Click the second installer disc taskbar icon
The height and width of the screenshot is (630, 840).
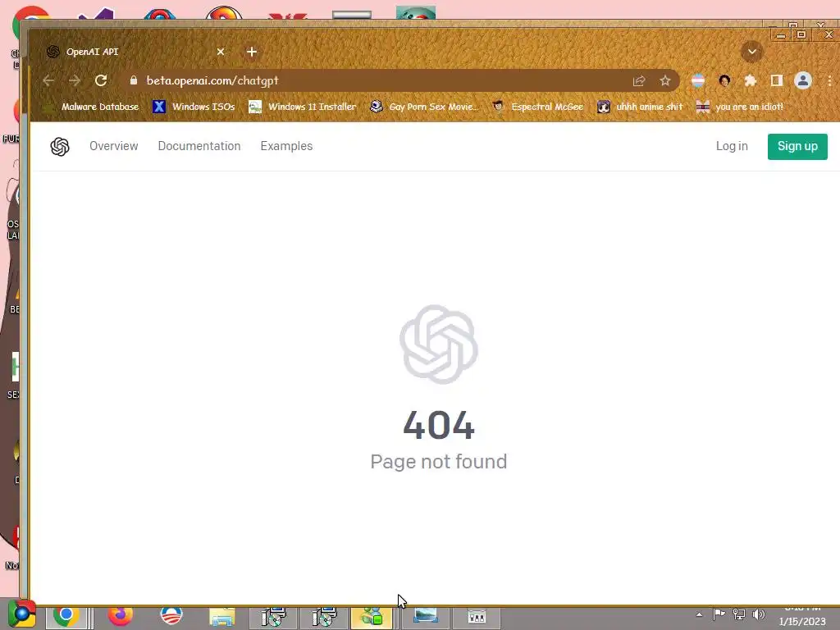click(324, 617)
